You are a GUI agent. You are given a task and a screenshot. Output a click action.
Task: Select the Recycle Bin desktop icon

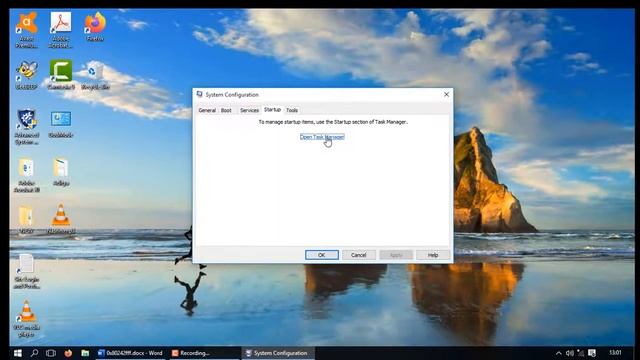(95, 75)
